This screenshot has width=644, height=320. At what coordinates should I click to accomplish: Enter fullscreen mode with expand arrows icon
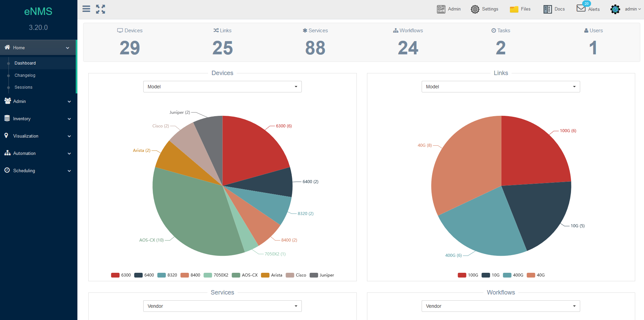pyautogui.click(x=100, y=9)
